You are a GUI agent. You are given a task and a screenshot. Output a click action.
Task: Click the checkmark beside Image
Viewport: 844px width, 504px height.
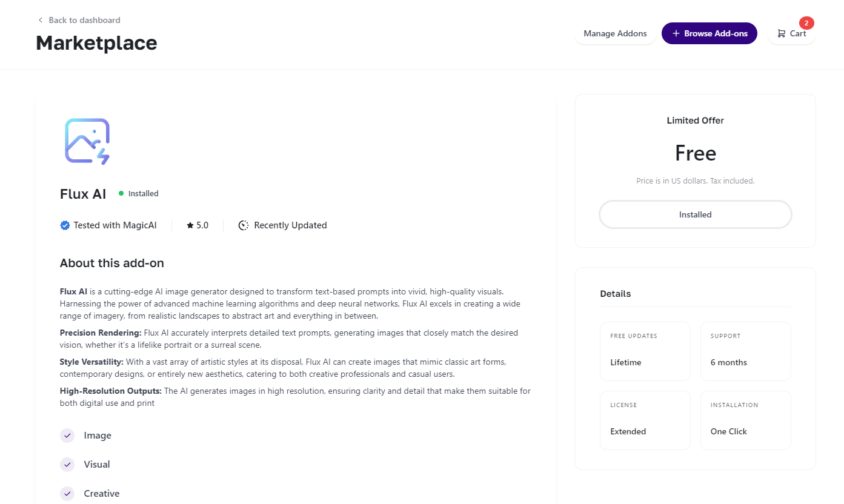tap(67, 436)
